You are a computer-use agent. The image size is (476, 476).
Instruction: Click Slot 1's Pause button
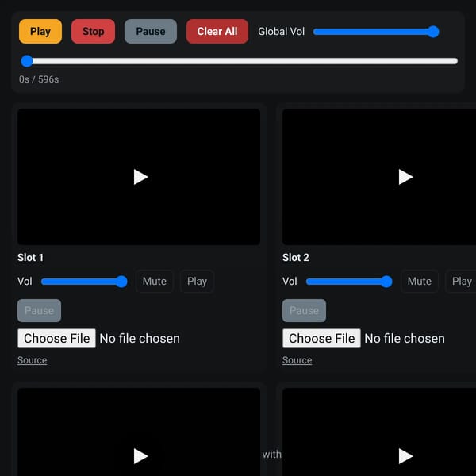click(39, 310)
